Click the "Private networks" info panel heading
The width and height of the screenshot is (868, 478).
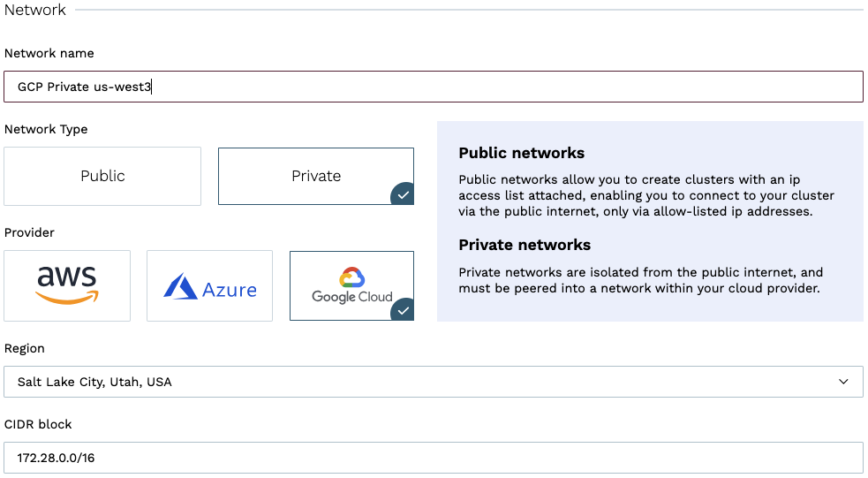click(x=525, y=245)
